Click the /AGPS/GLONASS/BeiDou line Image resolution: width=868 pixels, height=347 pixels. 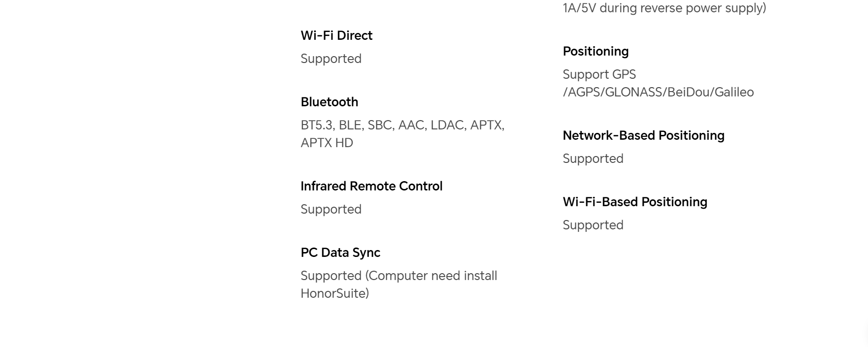coord(658,92)
